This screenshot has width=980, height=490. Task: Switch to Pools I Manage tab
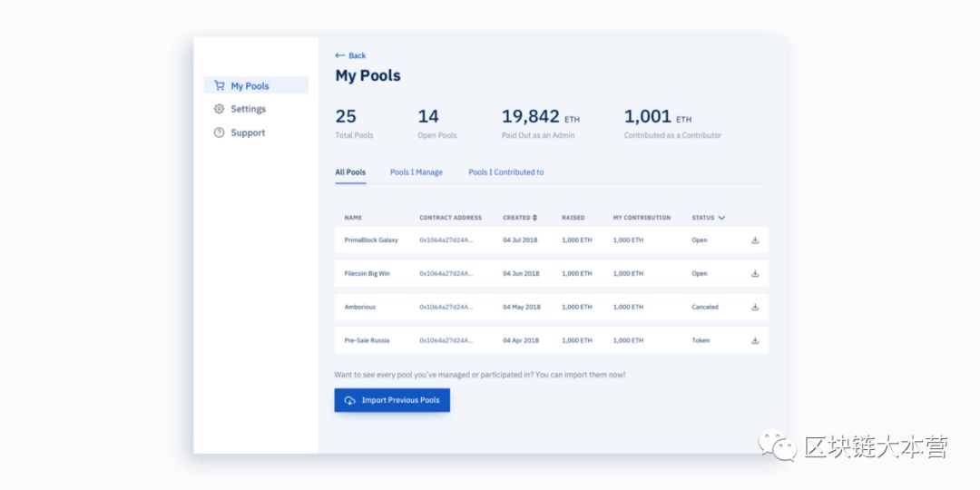point(416,172)
